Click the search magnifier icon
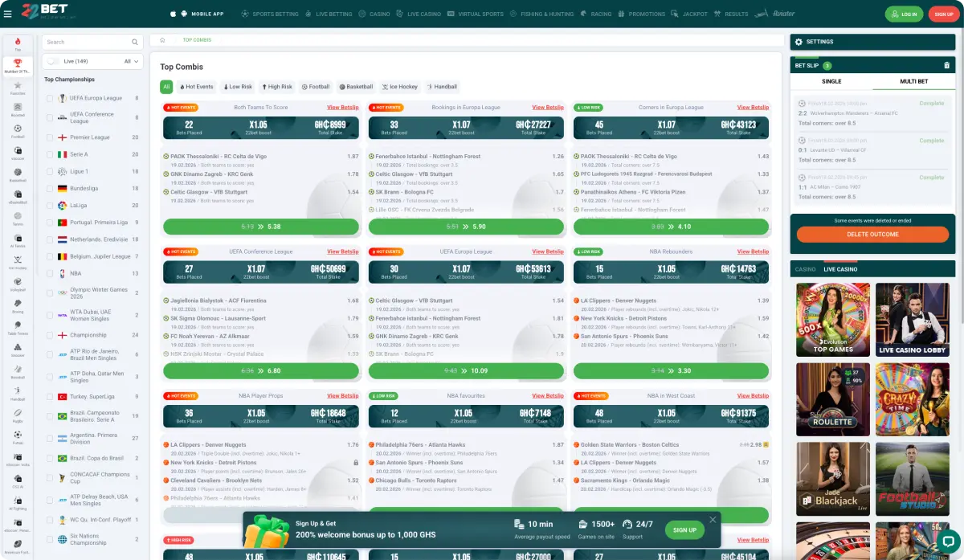 (x=134, y=42)
